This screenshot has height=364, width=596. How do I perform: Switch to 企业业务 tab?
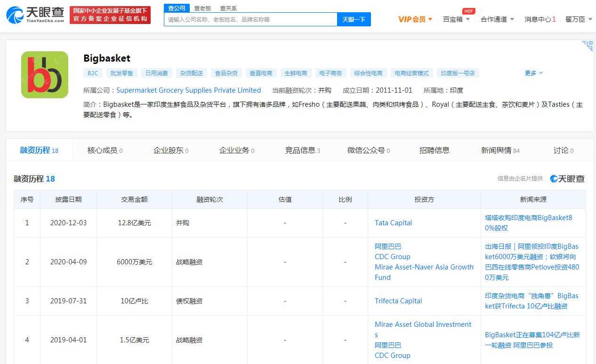coord(237,150)
